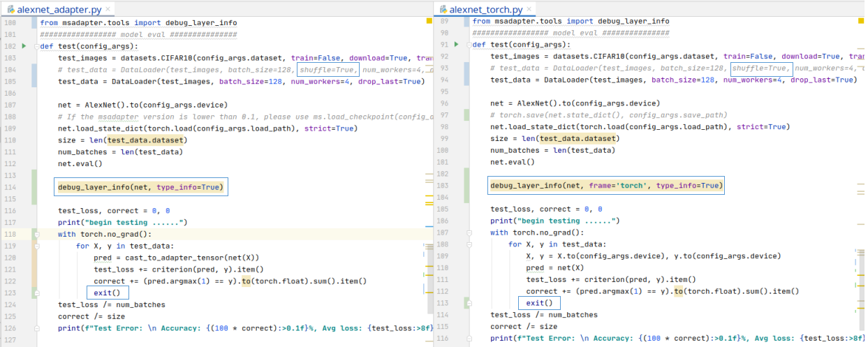868x347 pixels.
Task: Click 'for X, y in test_data:' in alexnet_torch.py
Action: click(x=558, y=244)
